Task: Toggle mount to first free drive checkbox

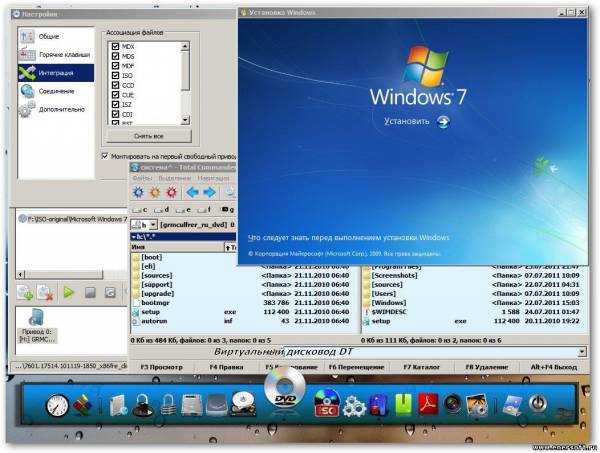Action: click(x=105, y=156)
